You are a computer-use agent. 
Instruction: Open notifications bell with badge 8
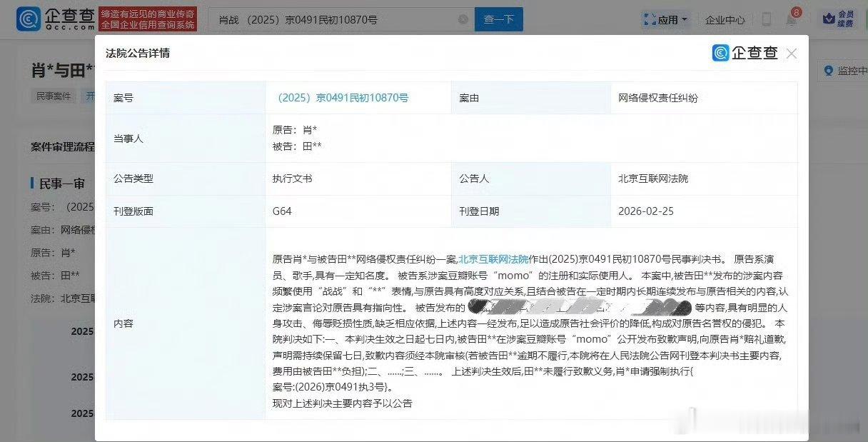pos(792,19)
